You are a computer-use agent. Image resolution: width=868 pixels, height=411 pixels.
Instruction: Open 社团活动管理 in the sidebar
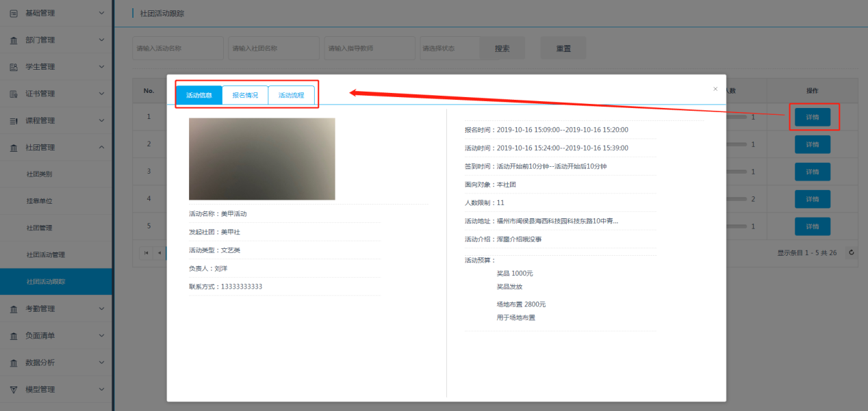[x=46, y=255]
